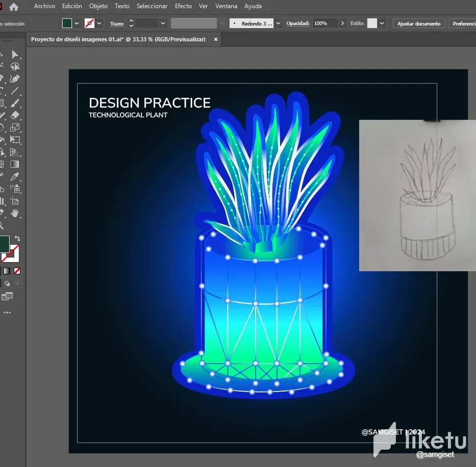Expand the Opacidad slider arrow

click(342, 23)
